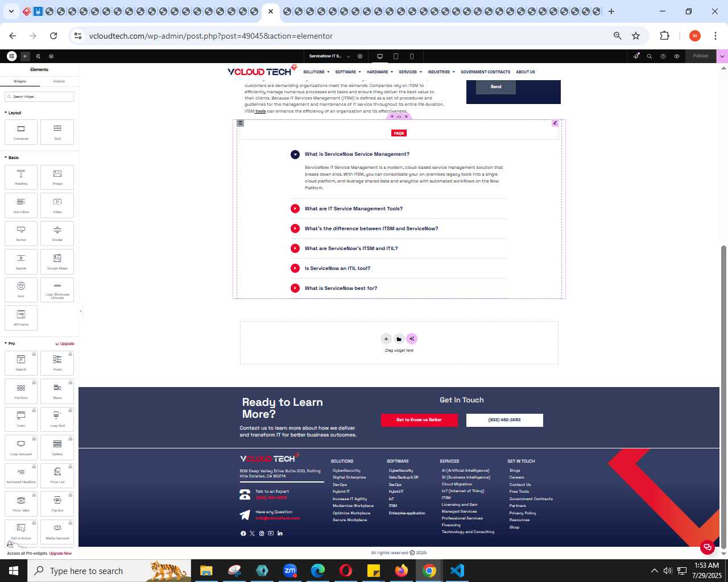Image resolution: width=728 pixels, height=582 pixels.
Task: Open the ServiceNow IT S... document dropdown
Action: (330, 56)
